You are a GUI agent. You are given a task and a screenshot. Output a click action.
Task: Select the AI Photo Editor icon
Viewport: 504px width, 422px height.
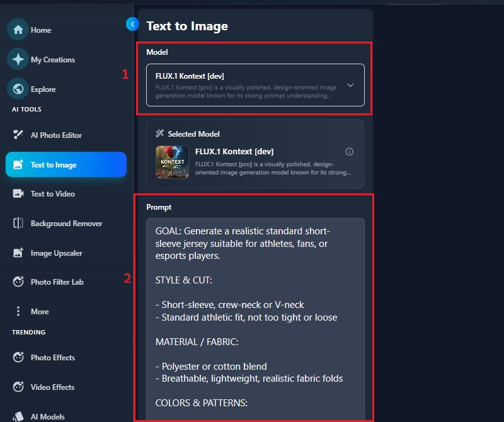(18, 135)
